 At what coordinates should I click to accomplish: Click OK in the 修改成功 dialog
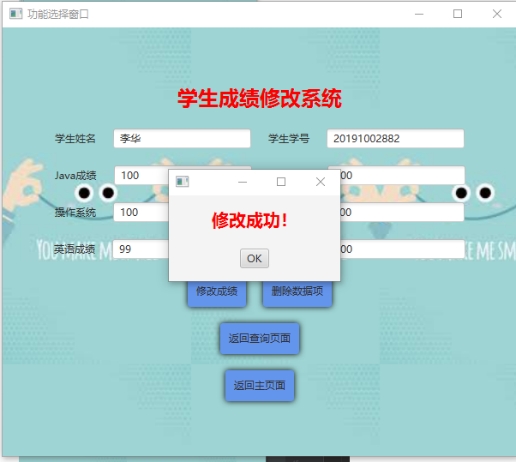coord(254,258)
